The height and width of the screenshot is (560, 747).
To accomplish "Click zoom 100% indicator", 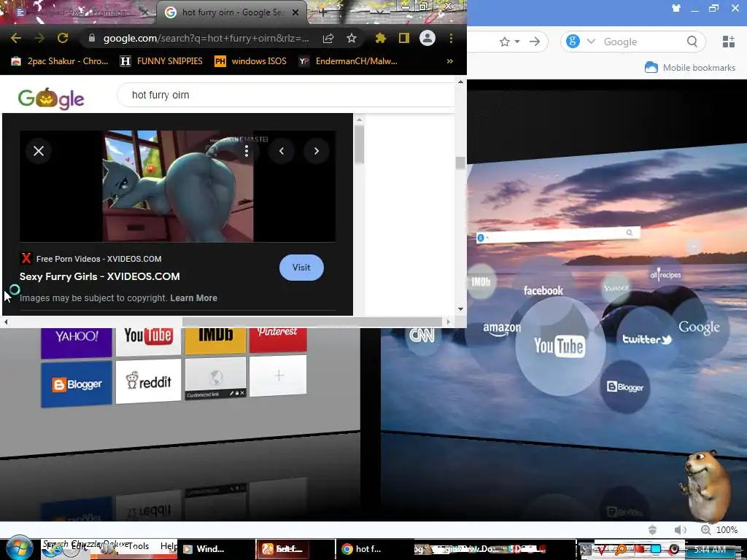I will [x=719, y=529].
